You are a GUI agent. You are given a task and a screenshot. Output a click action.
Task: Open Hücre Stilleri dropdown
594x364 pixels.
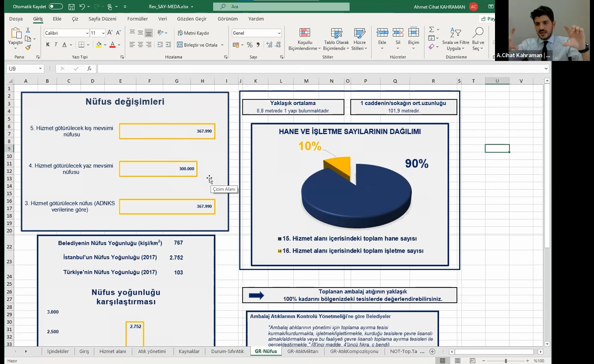pyautogui.click(x=359, y=39)
